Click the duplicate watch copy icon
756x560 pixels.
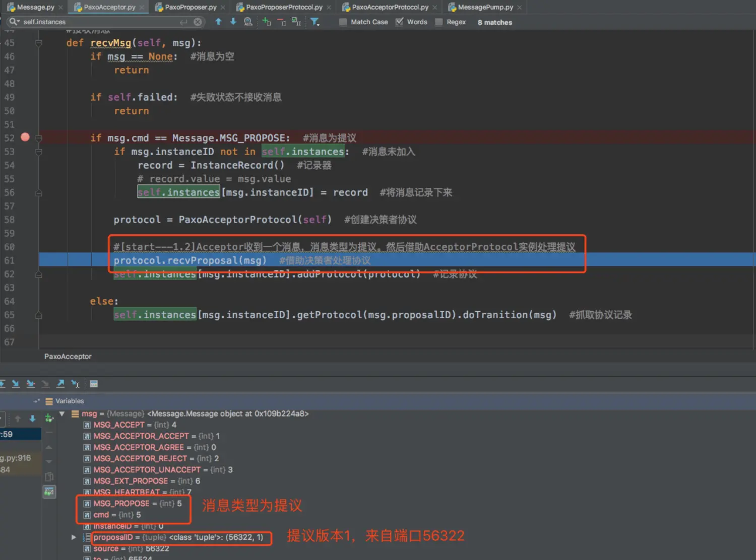coord(49,476)
